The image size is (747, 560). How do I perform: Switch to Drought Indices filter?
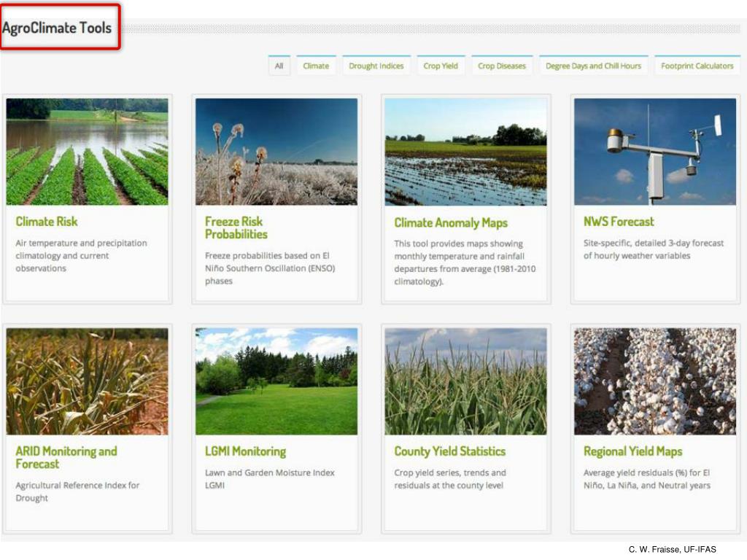(376, 66)
